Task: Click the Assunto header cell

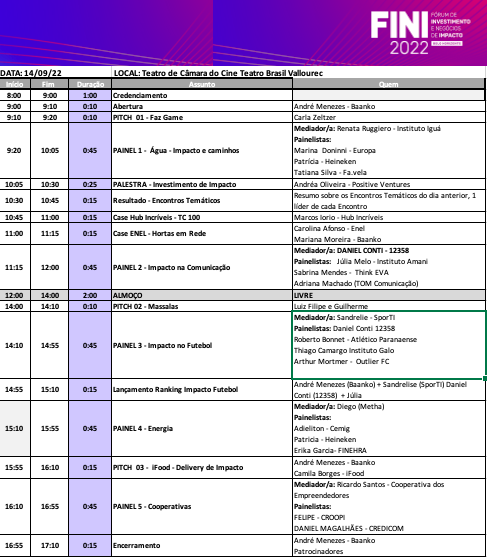Action: click(x=202, y=84)
